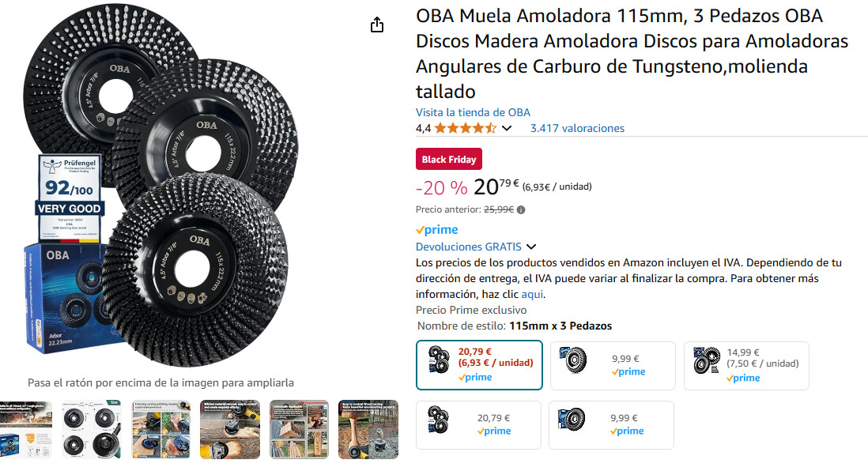The width and height of the screenshot is (868, 471).
Task: Click the info icon beside Precio anterior
Action: point(521,209)
